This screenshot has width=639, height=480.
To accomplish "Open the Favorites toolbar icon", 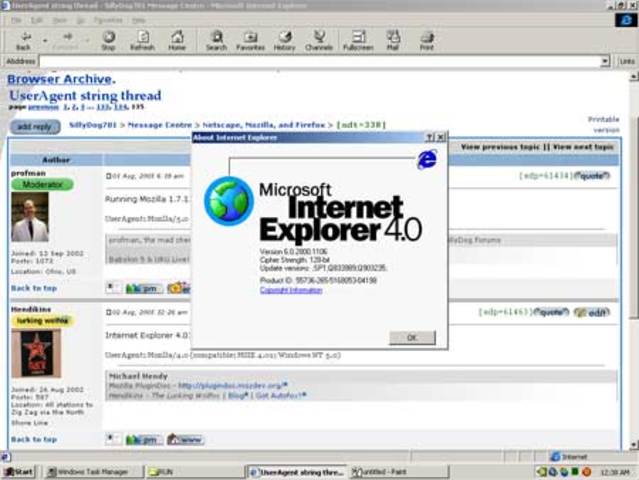I will (x=250, y=41).
